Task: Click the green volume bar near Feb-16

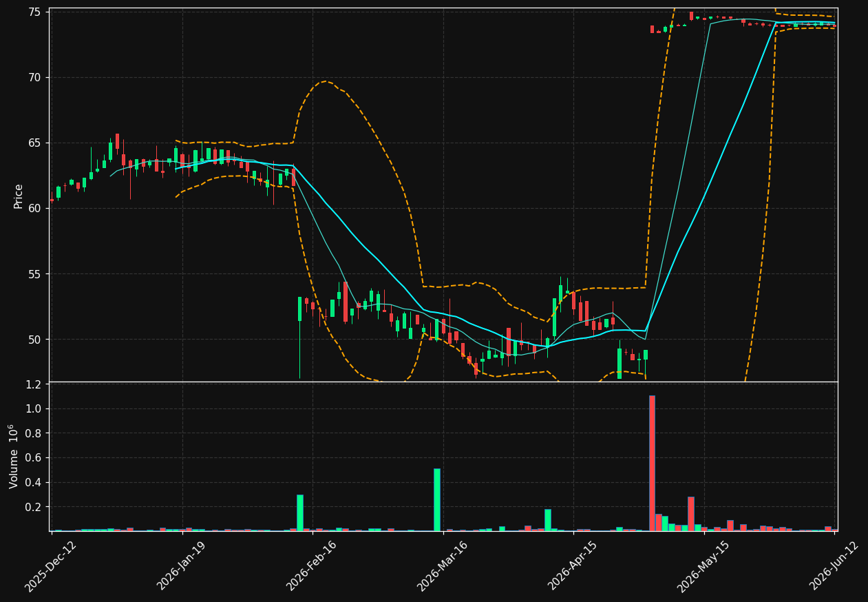Action: click(300, 512)
